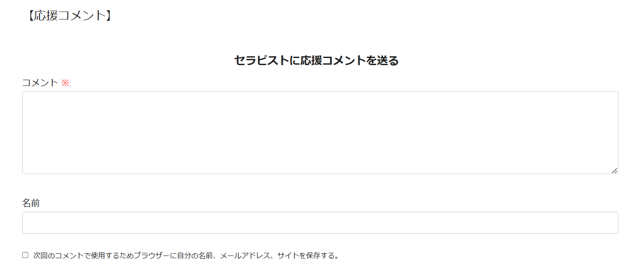Click the メールアドレス text in the checkbox label
644x279 pixels.
[245, 256]
